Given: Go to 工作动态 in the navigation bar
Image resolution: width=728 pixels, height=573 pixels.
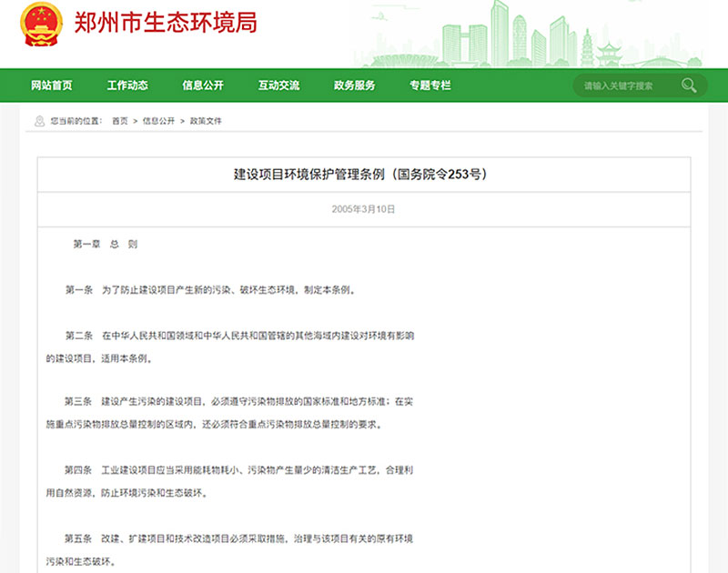Looking at the screenshot, I should point(127,85).
